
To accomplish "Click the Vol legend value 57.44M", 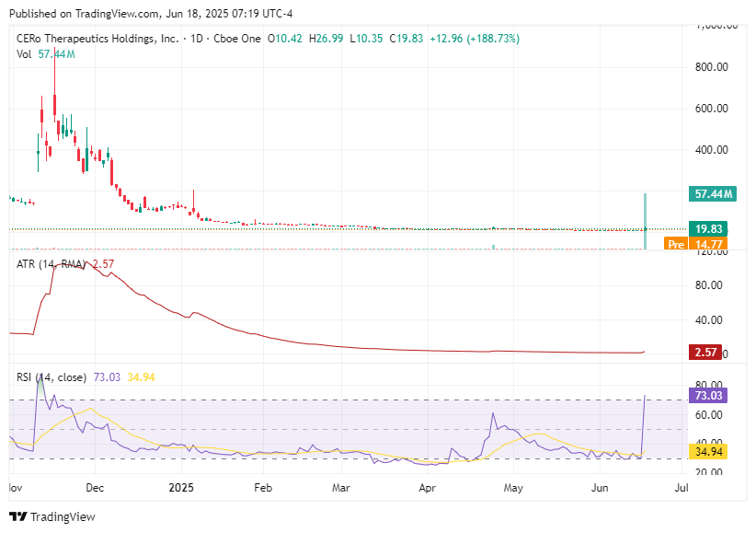I will (56, 54).
